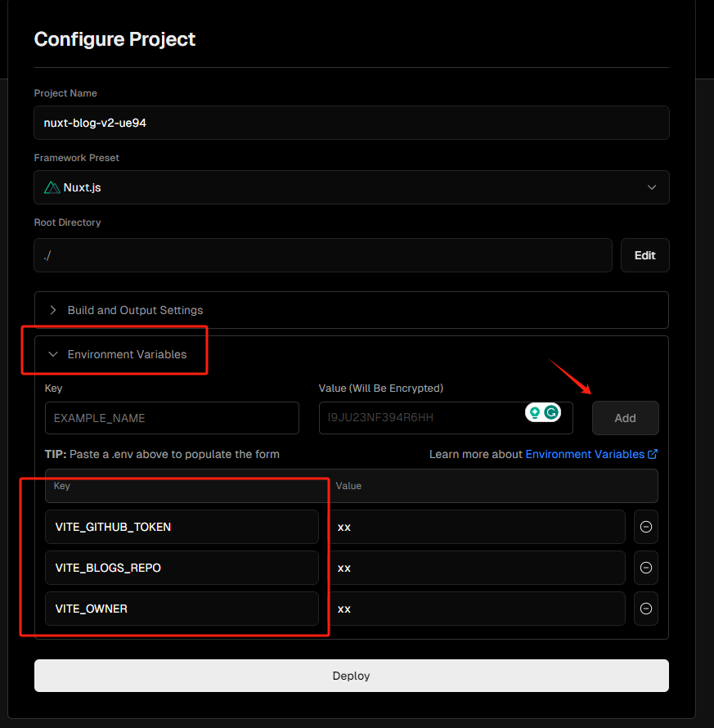Remove the VITE_GITHUB_TOKEN variable row
Viewport: 714px width, 728px height.
point(646,527)
